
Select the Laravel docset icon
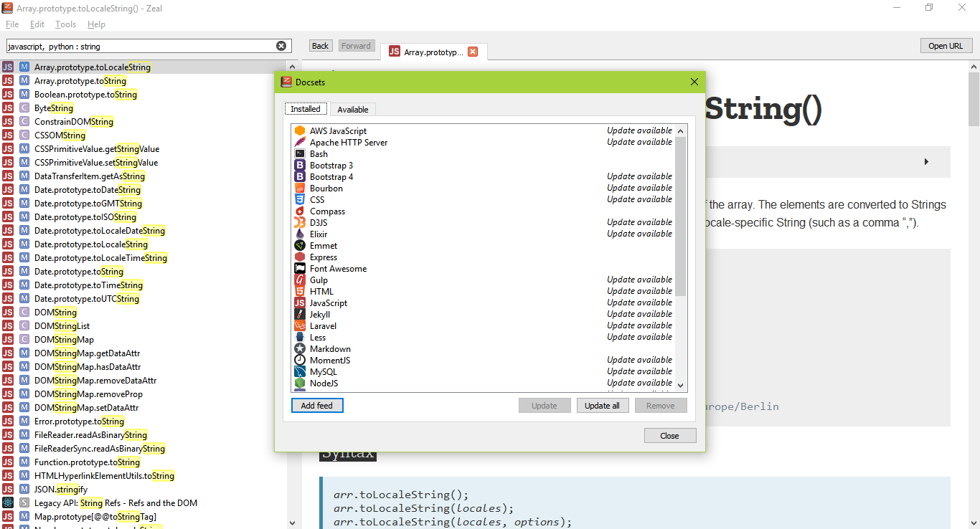[x=300, y=326]
